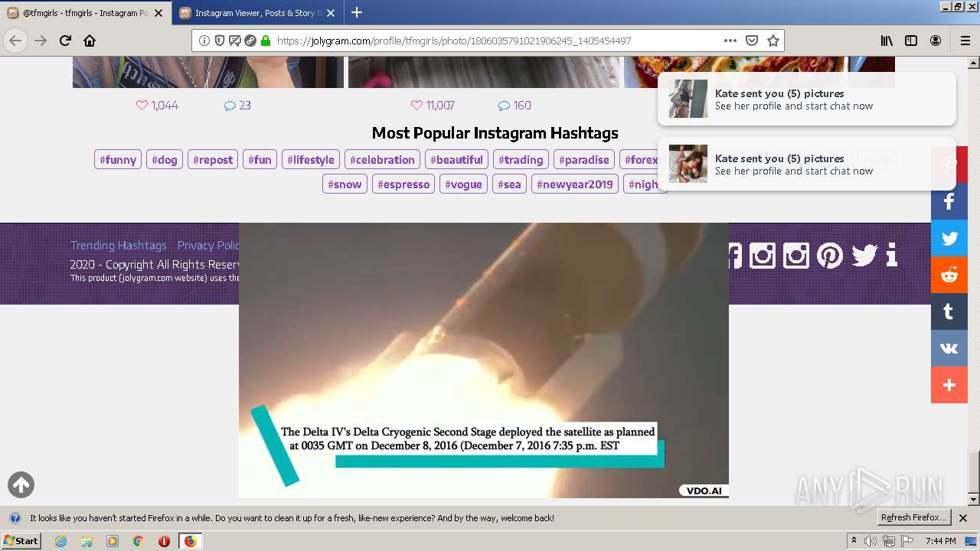Open the Privacy Policy footer link
The width and height of the screenshot is (980, 551).
point(208,246)
